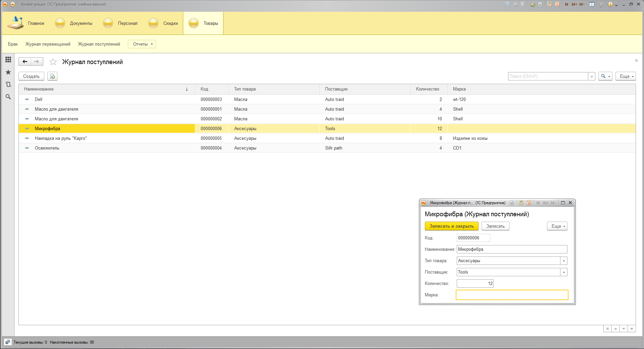Click the Количество field in the dialog

[475, 284]
